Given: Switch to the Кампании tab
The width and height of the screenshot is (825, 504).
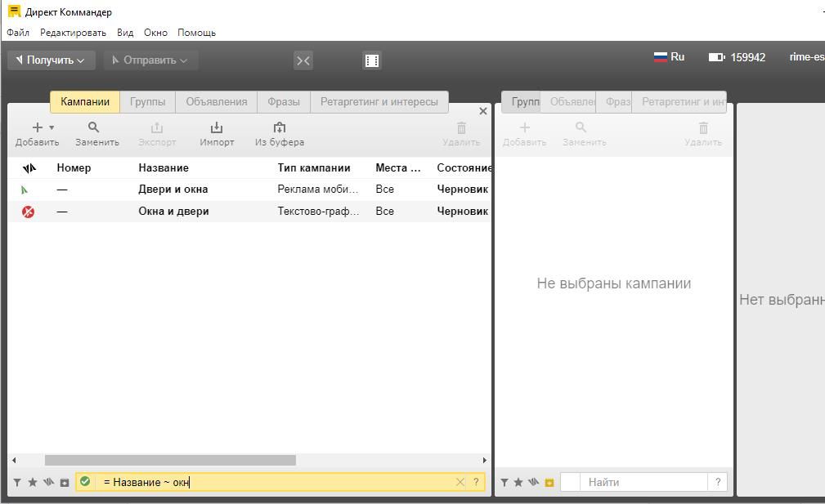Looking at the screenshot, I should pyautogui.click(x=85, y=102).
